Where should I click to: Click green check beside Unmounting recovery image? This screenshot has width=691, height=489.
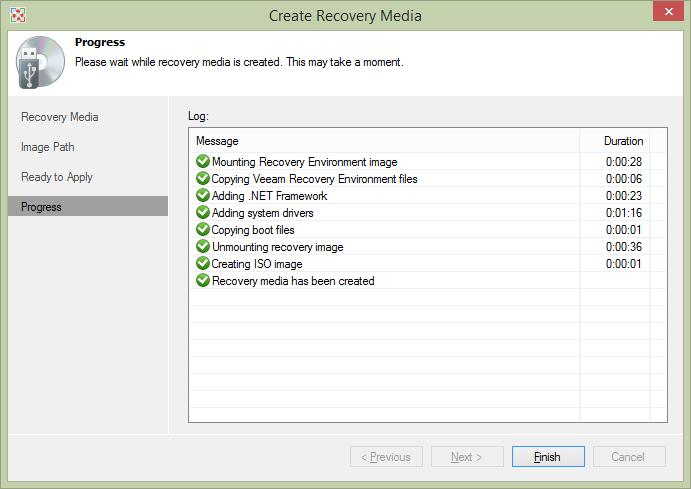[x=203, y=247]
